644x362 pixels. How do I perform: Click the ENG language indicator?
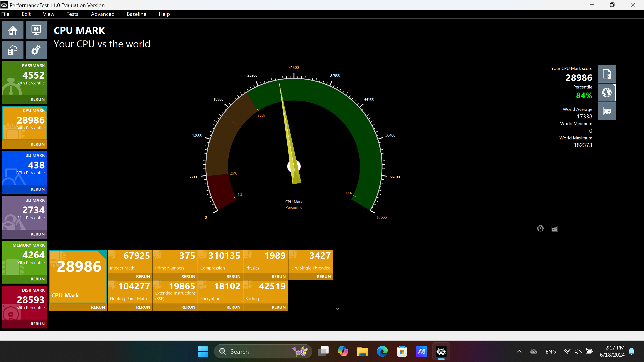(551, 351)
